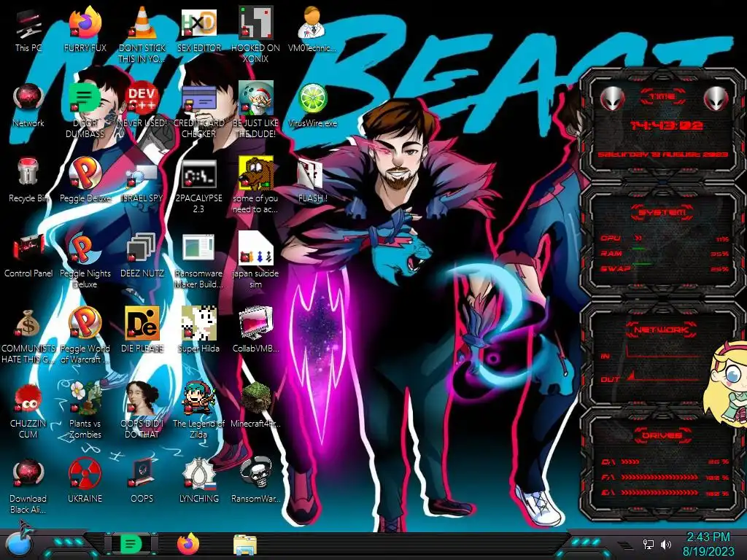Image resolution: width=747 pixels, height=560 pixels.
Task: Click the network tray icon
Action: (649, 544)
